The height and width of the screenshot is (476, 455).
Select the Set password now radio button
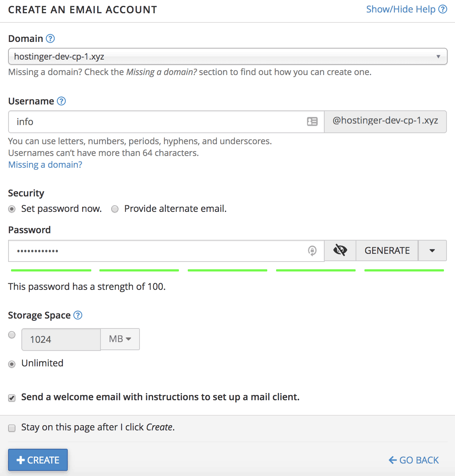(x=12, y=209)
